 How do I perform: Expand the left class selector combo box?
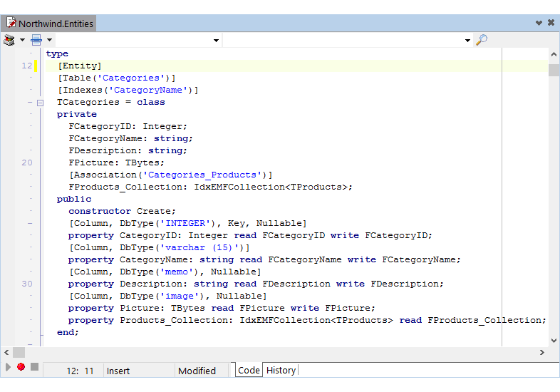pyautogui.click(x=217, y=41)
